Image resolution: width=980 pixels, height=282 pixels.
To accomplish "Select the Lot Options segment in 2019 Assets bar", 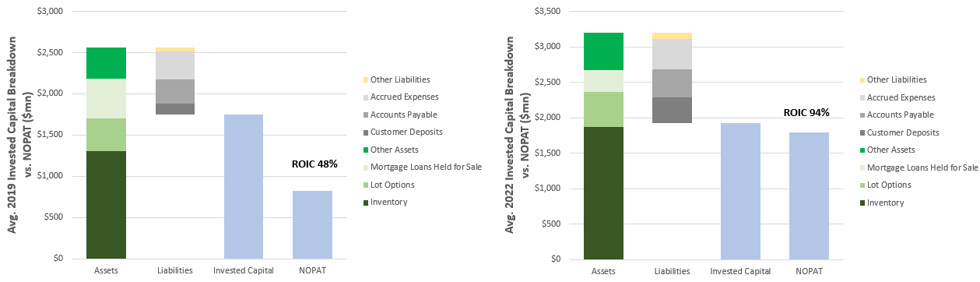I will click(106, 135).
